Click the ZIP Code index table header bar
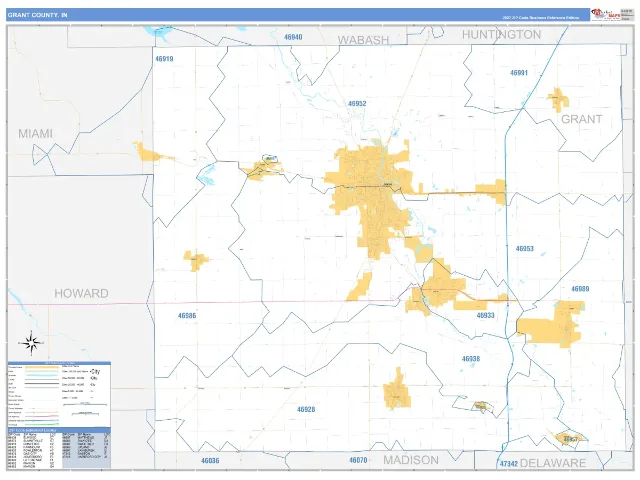Image resolution: width=640 pixels, height=480 pixels. 59,430
